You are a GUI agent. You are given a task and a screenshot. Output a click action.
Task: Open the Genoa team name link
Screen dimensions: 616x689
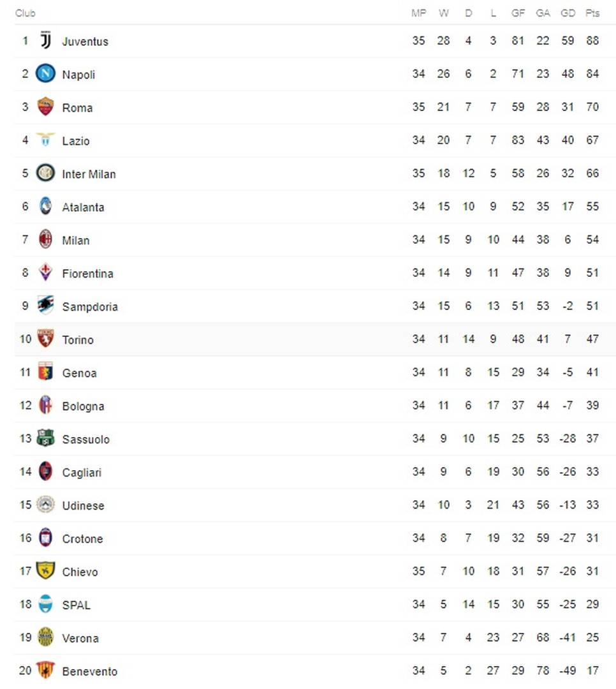pyautogui.click(x=79, y=373)
